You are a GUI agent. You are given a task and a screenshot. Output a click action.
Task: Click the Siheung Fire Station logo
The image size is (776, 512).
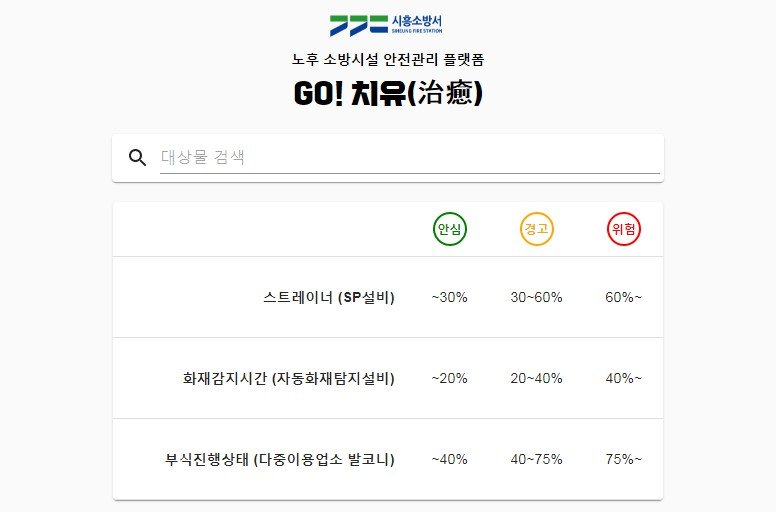tap(387, 23)
